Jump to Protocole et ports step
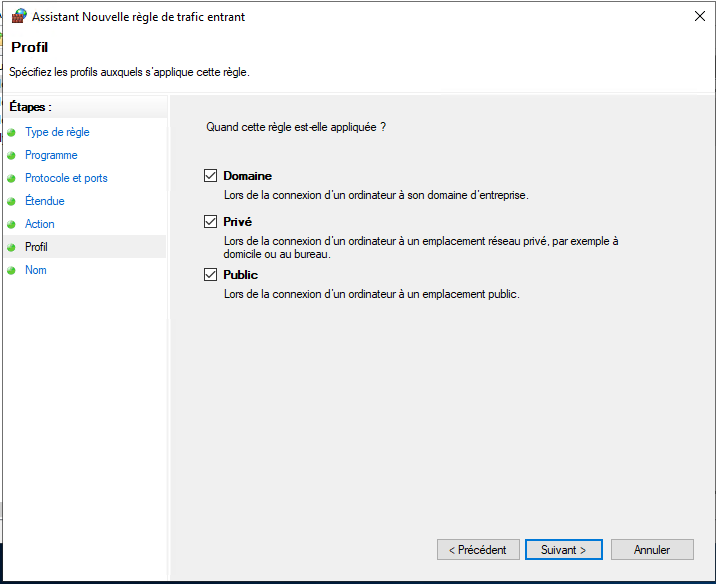 [x=66, y=178]
